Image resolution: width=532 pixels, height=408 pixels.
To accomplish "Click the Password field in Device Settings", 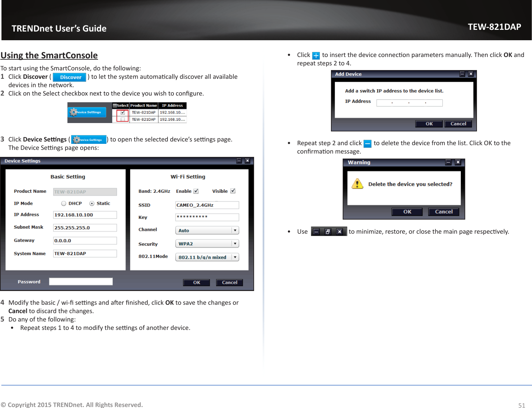I will click(x=81, y=282).
